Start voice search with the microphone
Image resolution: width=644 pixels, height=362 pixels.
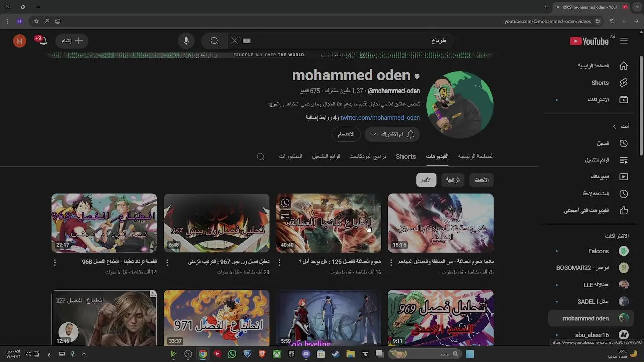tap(186, 41)
